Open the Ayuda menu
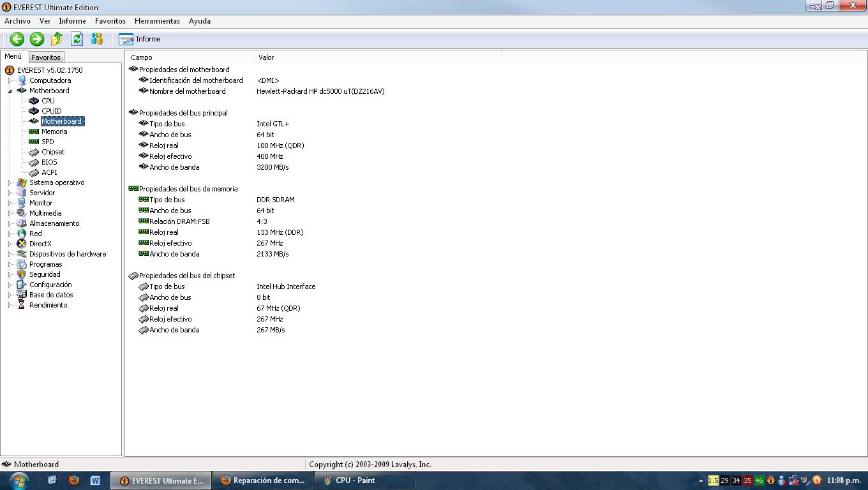 click(x=199, y=21)
